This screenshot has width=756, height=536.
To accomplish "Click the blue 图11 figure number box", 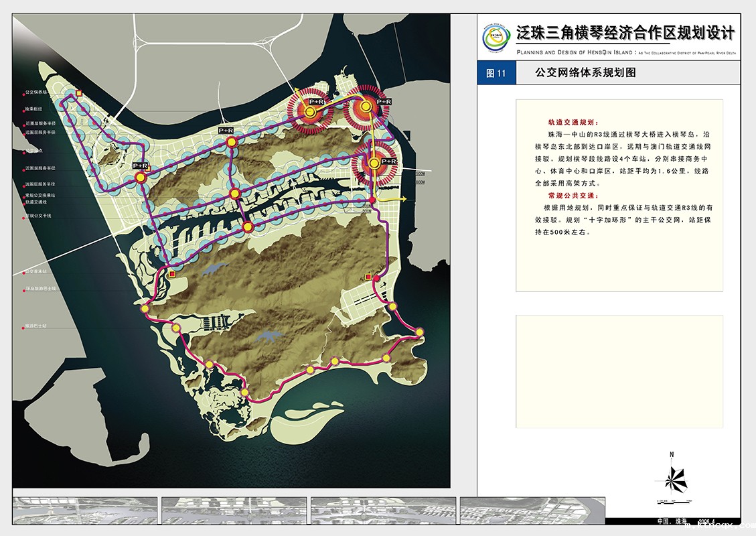I will coord(496,73).
